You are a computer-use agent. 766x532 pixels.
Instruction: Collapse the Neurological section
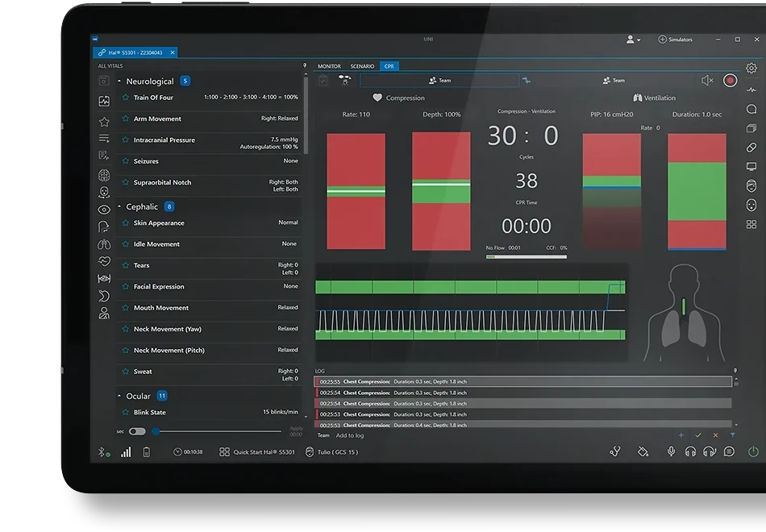point(120,81)
